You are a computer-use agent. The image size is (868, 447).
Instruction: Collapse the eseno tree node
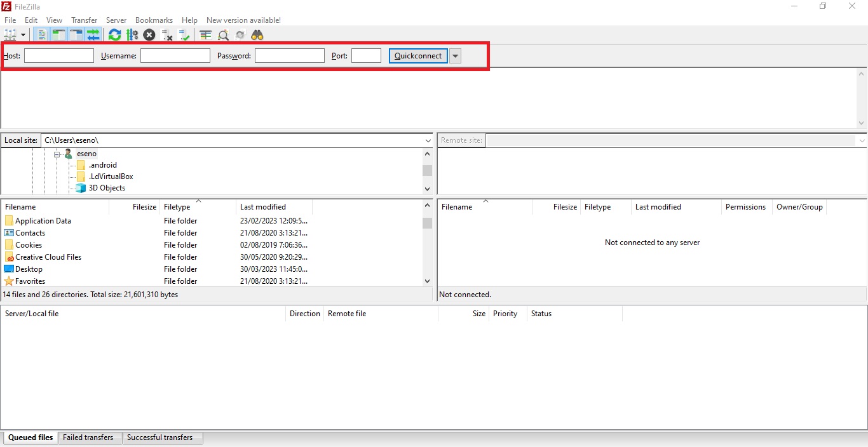(57, 154)
